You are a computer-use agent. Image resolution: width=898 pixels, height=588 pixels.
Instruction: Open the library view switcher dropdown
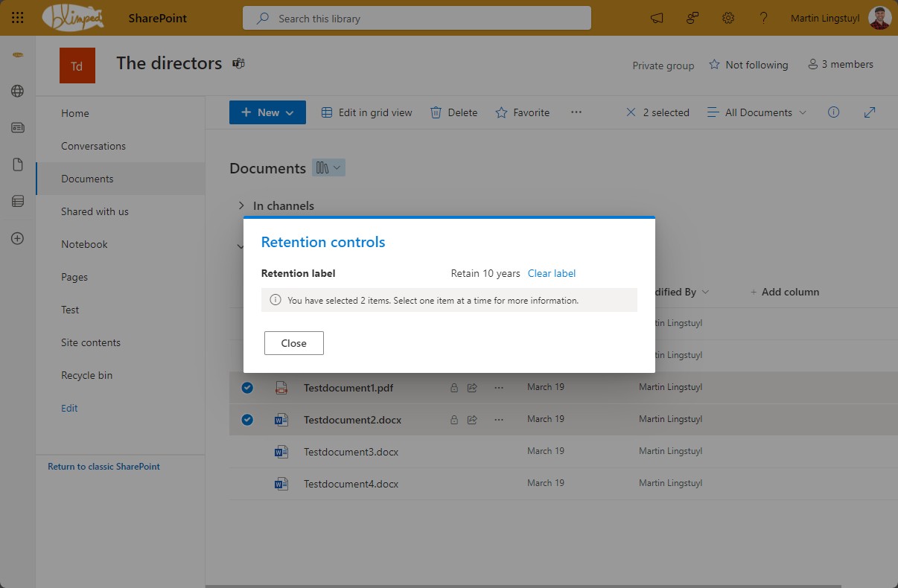pos(328,168)
